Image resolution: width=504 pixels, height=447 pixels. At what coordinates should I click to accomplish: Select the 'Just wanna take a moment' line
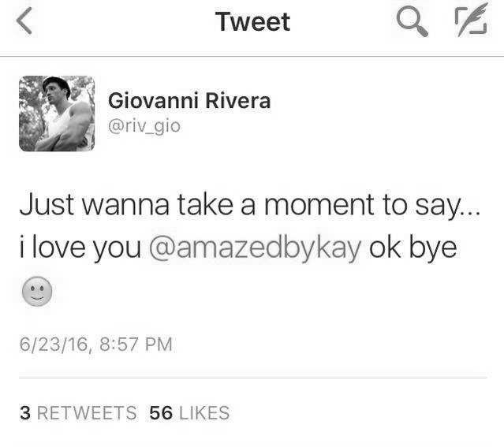point(250,205)
